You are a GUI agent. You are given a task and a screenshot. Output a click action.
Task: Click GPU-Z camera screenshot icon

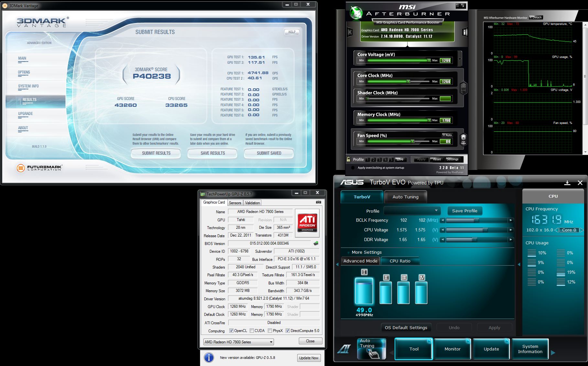pos(319,202)
